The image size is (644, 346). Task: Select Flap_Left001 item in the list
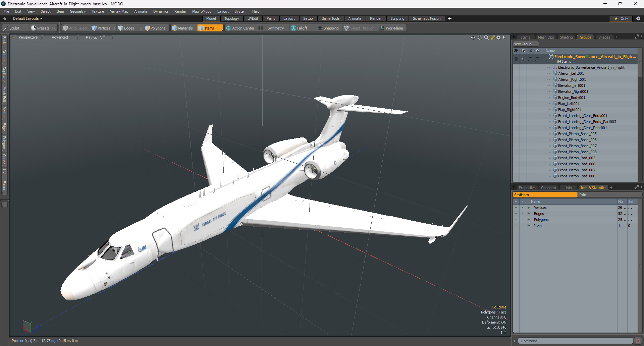click(x=569, y=104)
